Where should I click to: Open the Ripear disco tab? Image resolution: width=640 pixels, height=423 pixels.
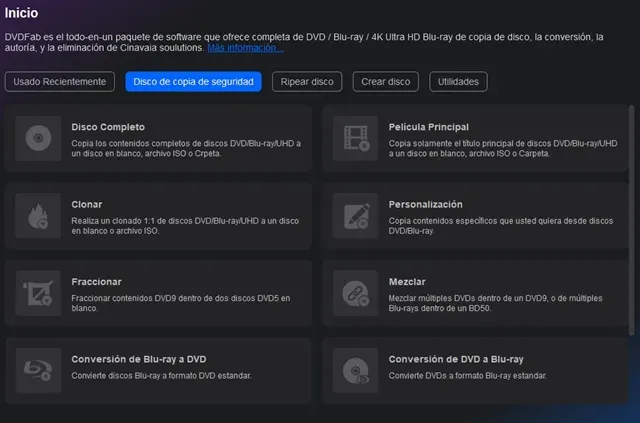click(x=307, y=82)
